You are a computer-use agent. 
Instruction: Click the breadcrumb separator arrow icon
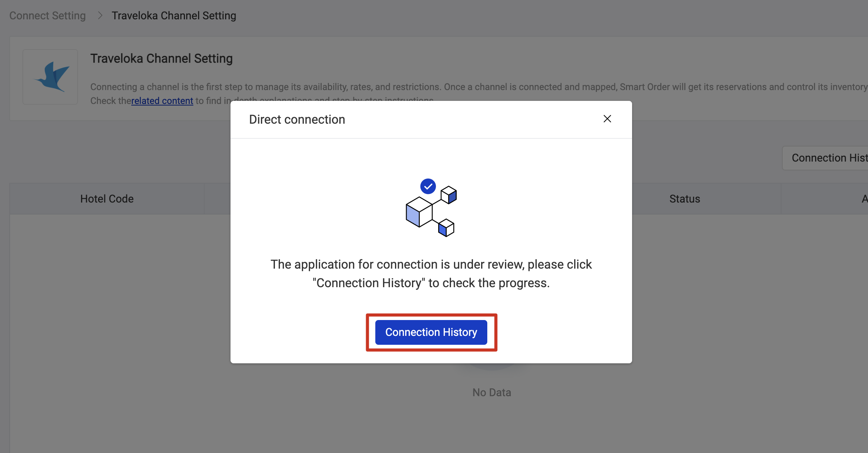pyautogui.click(x=100, y=15)
